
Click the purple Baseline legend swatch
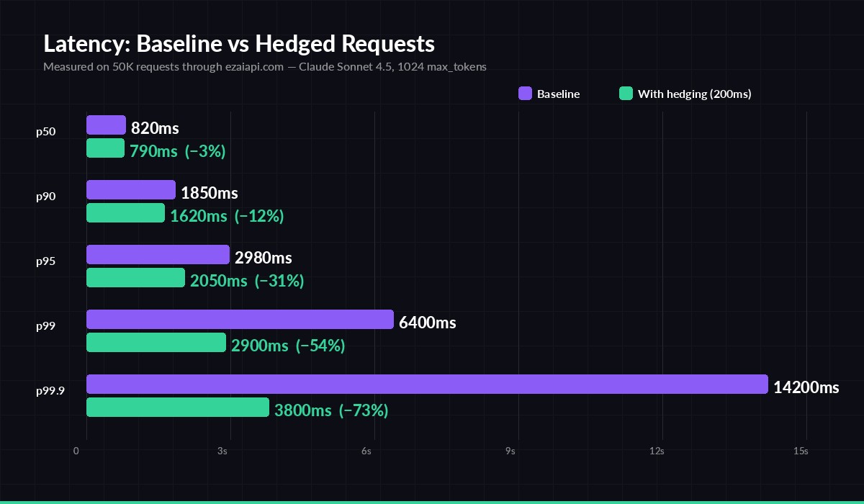pyautogui.click(x=524, y=94)
